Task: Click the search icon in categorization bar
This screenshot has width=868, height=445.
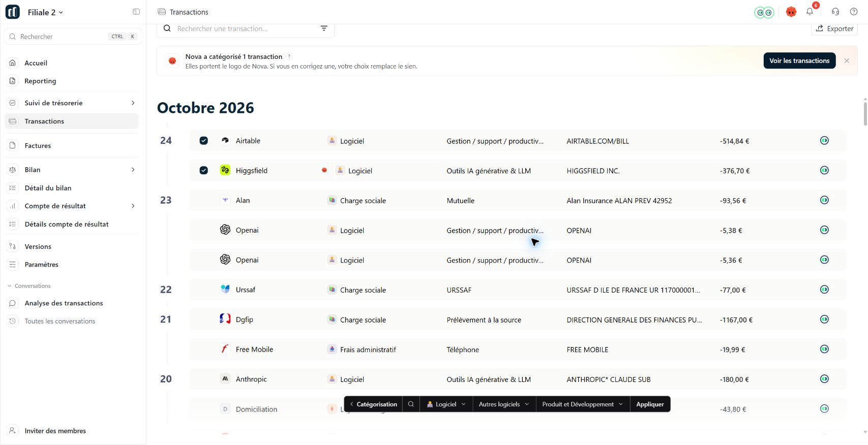Action: pyautogui.click(x=411, y=404)
